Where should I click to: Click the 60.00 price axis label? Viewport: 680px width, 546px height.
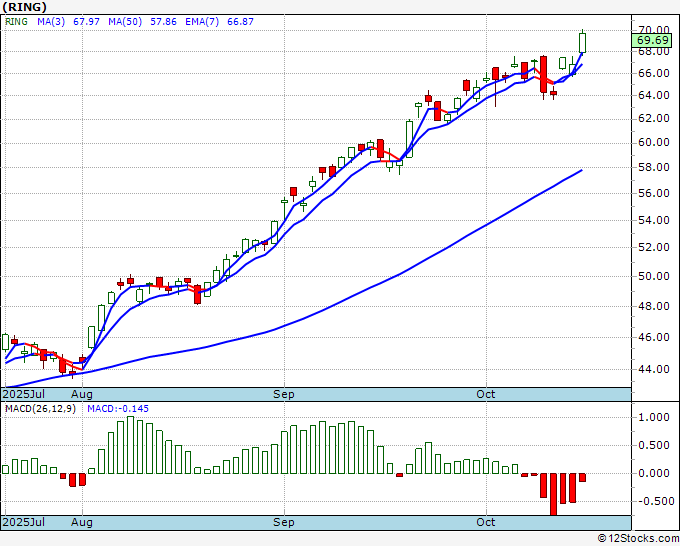click(x=654, y=142)
